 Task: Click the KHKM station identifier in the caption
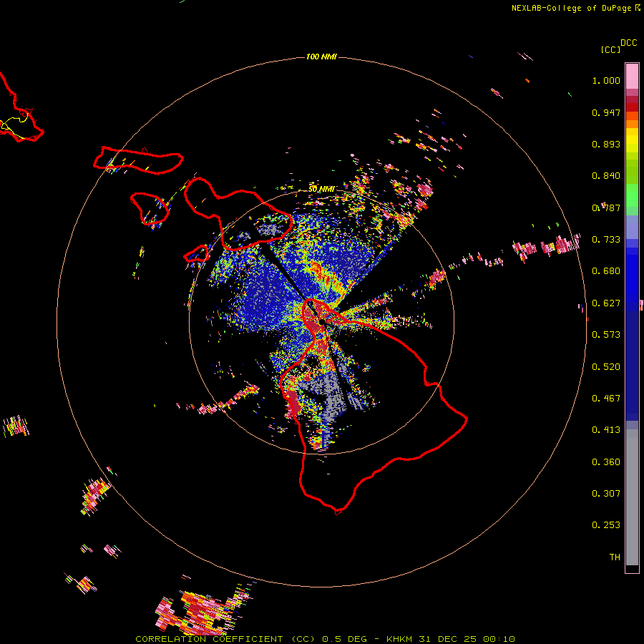pyautogui.click(x=399, y=639)
